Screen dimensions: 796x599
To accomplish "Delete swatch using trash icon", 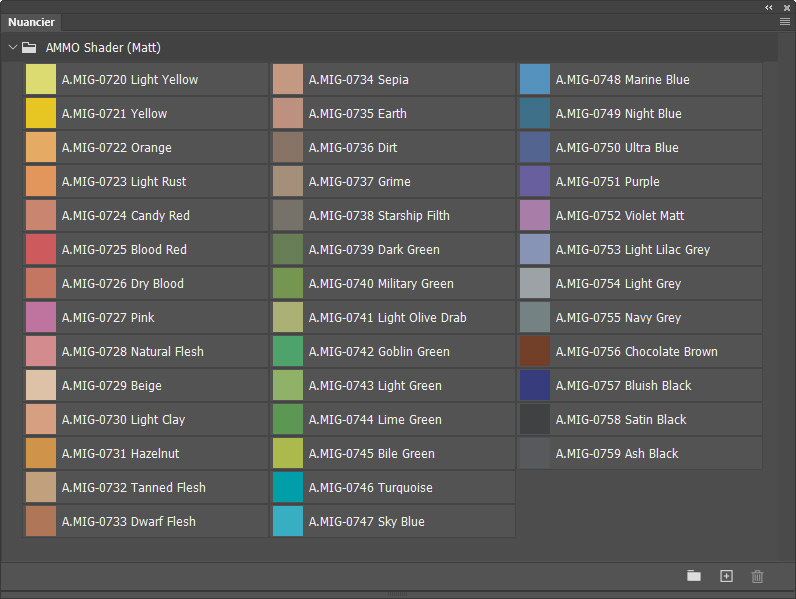I will [x=757, y=576].
